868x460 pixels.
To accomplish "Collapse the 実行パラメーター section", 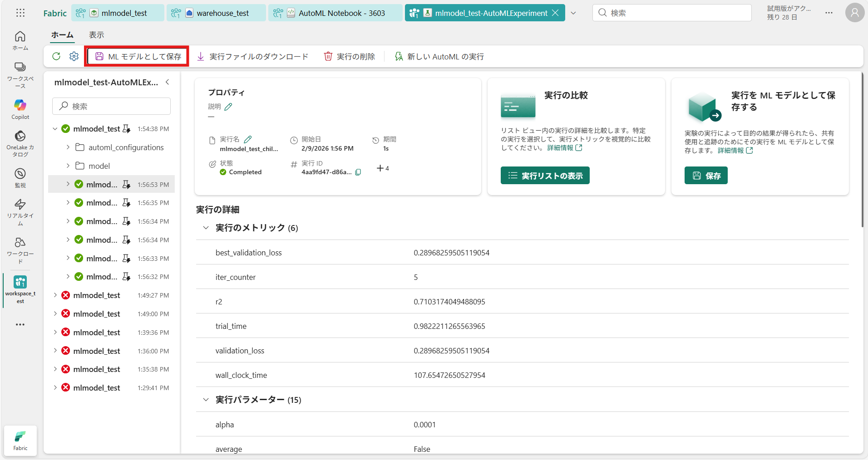I will tap(206, 400).
